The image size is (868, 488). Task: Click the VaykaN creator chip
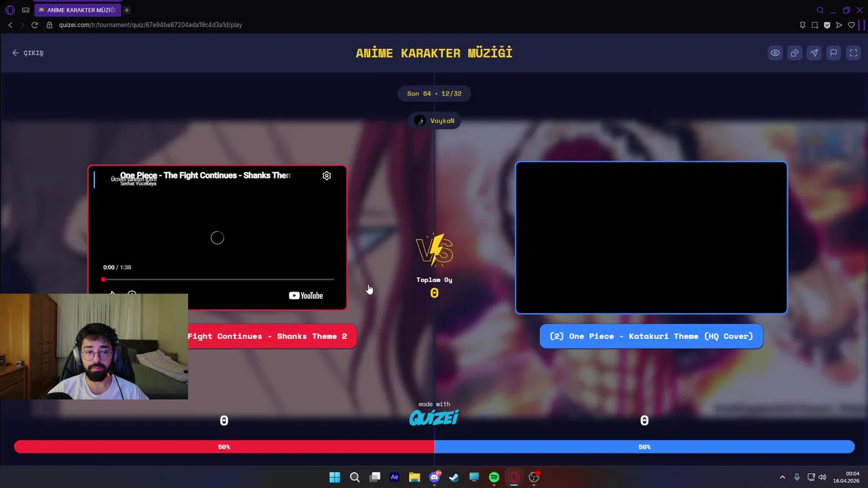[x=435, y=121]
